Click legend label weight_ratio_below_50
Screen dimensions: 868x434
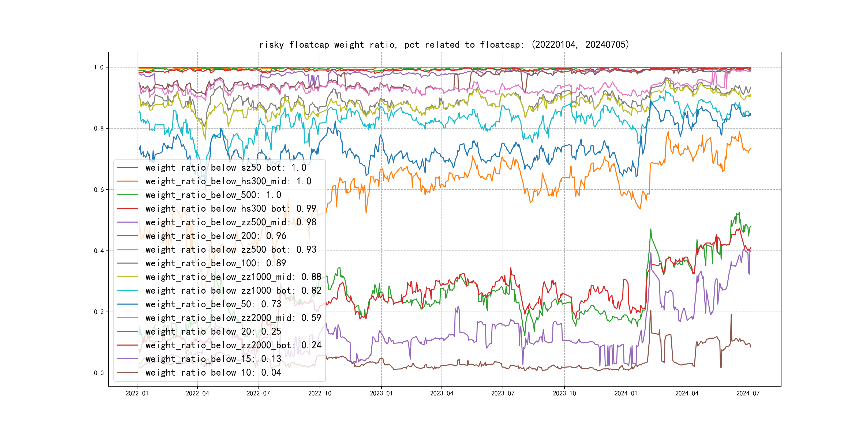[x=213, y=304]
